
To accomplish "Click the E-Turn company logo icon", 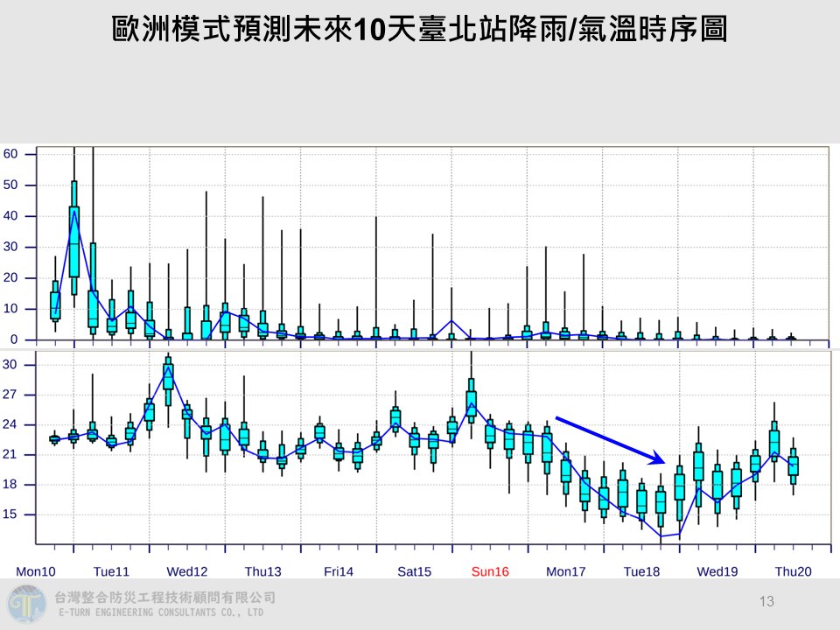I will coord(26,605).
